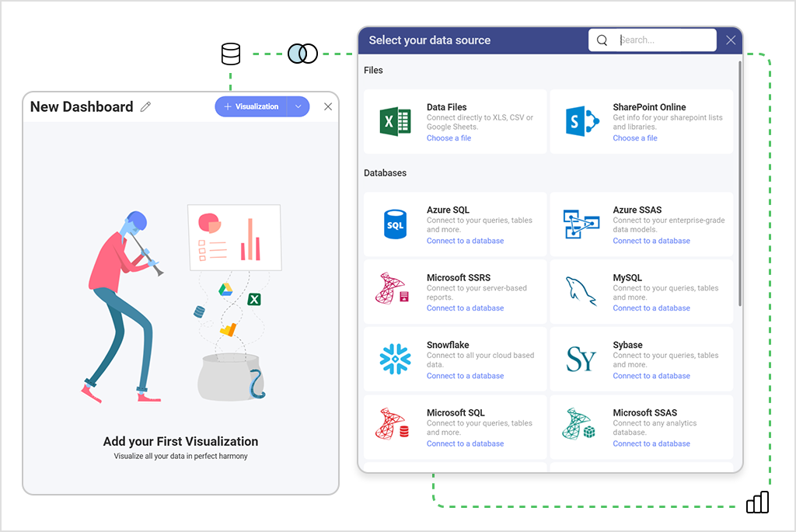Click the MySQL dolphin icon

[581, 291]
